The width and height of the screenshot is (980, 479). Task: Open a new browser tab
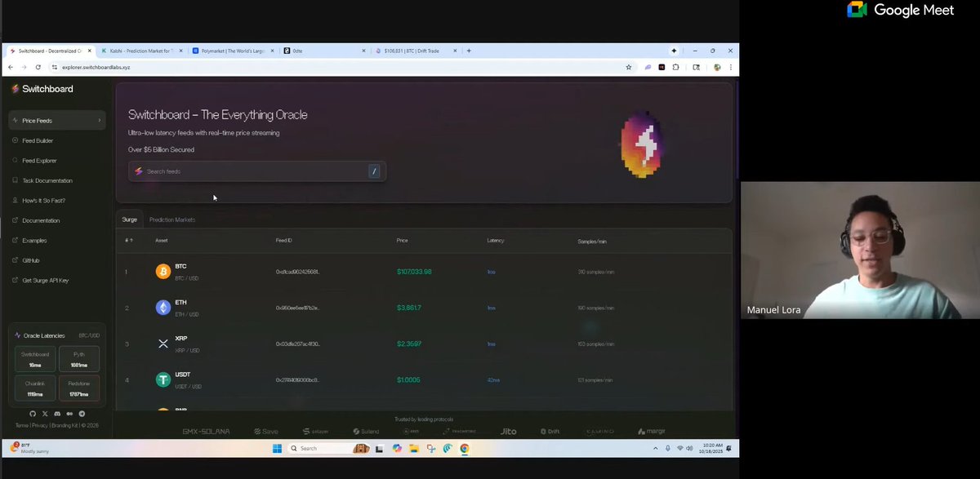point(469,51)
